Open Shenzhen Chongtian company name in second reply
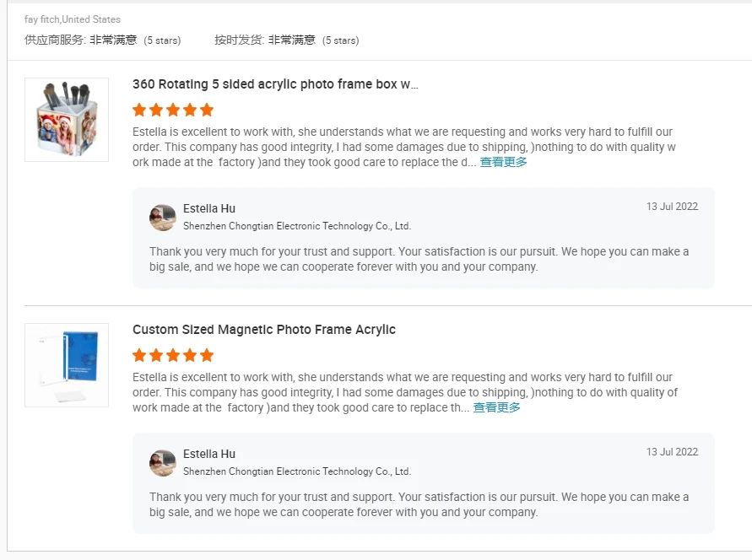The height and width of the screenshot is (560, 752). [x=297, y=471]
